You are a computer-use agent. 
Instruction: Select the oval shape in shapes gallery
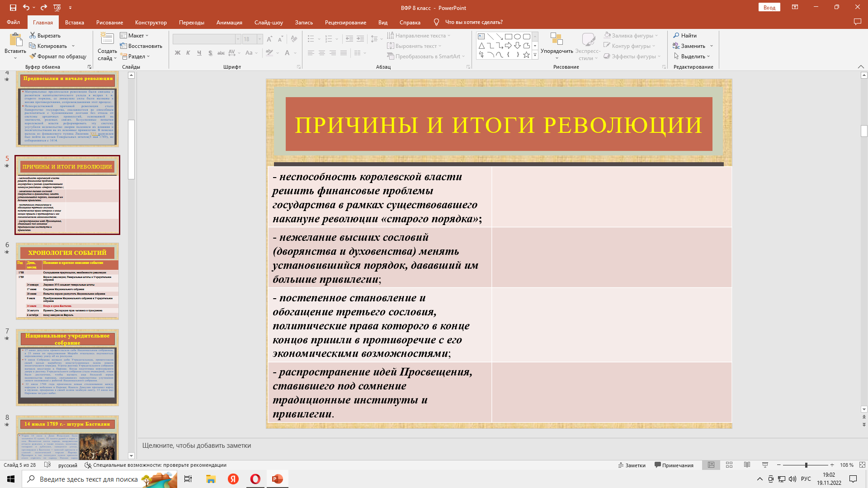[x=517, y=37]
